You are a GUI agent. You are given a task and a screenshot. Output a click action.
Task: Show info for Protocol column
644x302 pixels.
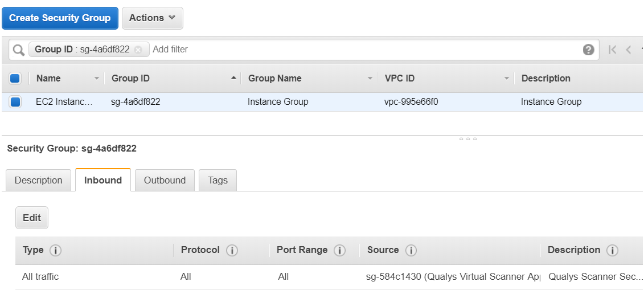tap(232, 250)
